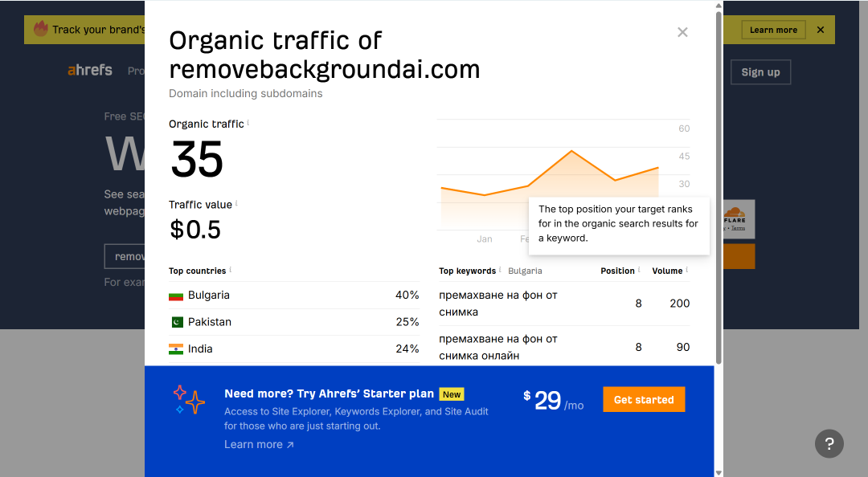This screenshot has height=477, width=868.
Task: Dismiss the yellow brand tracking banner
Action: 821,30
